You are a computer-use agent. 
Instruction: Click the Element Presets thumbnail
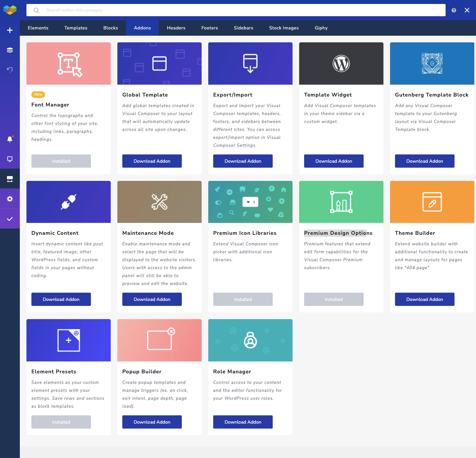[68, 340]
